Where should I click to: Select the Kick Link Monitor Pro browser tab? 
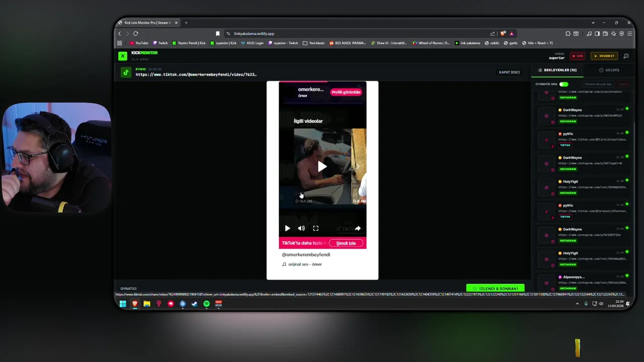pos(147,23)
